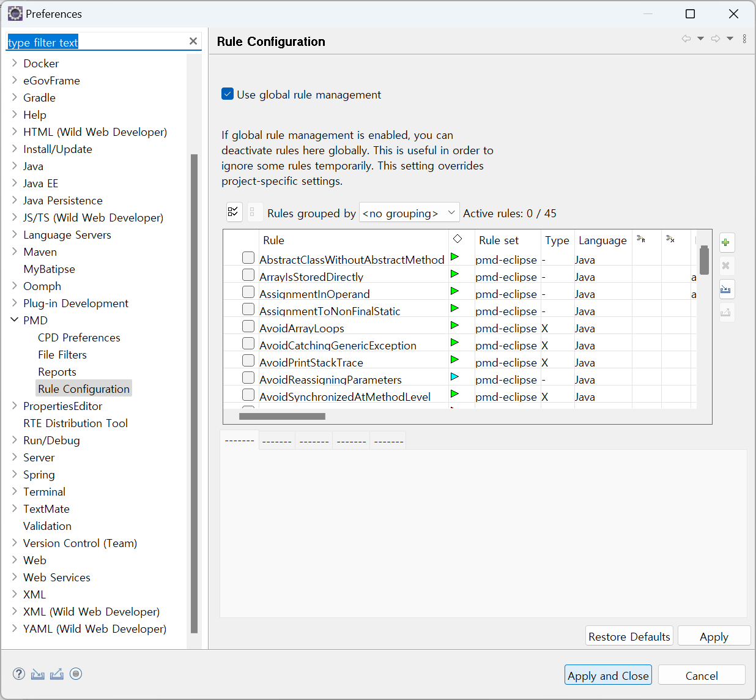The width and height of the screenshot is (756, 700).
Task: Click the oomph record preferences icon
Action: pos(76,674)
